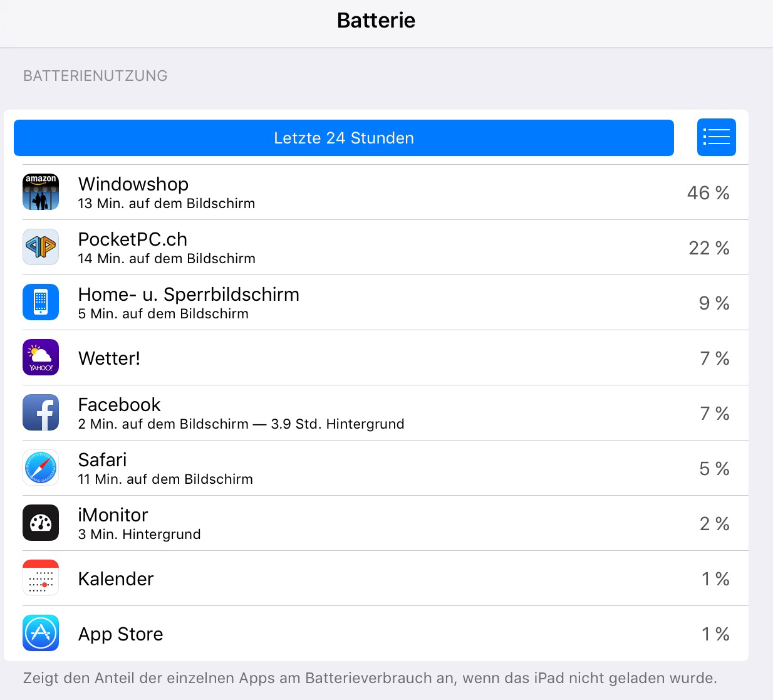Tap the PocketPC.ch app icon
773x700 pixels.
[x=41, y=247]
